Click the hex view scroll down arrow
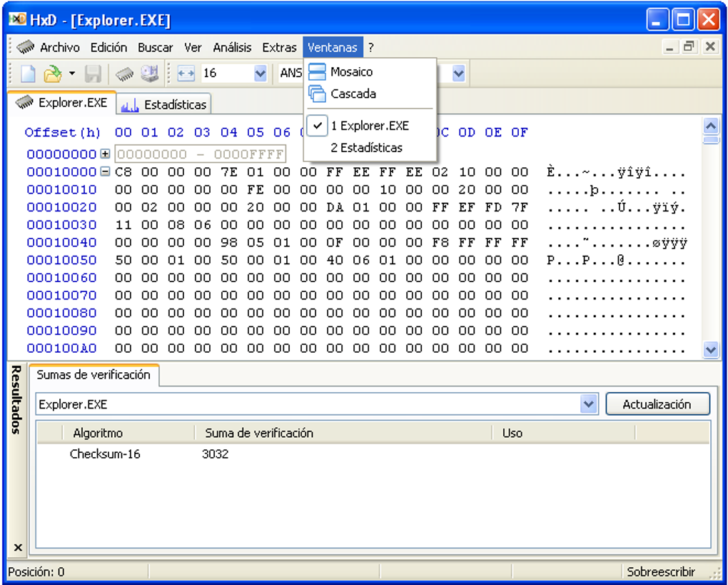Viewport: 728px width, 585px height. pyautogui.click(x=710, y=349)
